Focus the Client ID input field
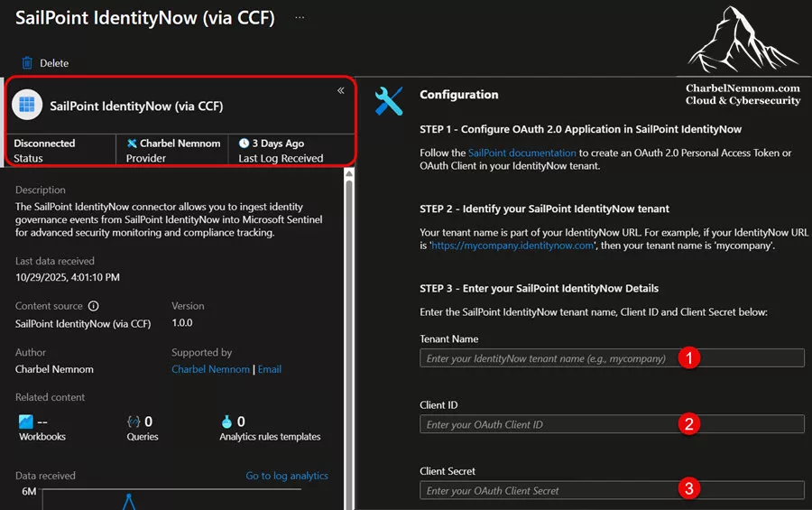This screenshot has height=510, width=812. tap(612, 424)
